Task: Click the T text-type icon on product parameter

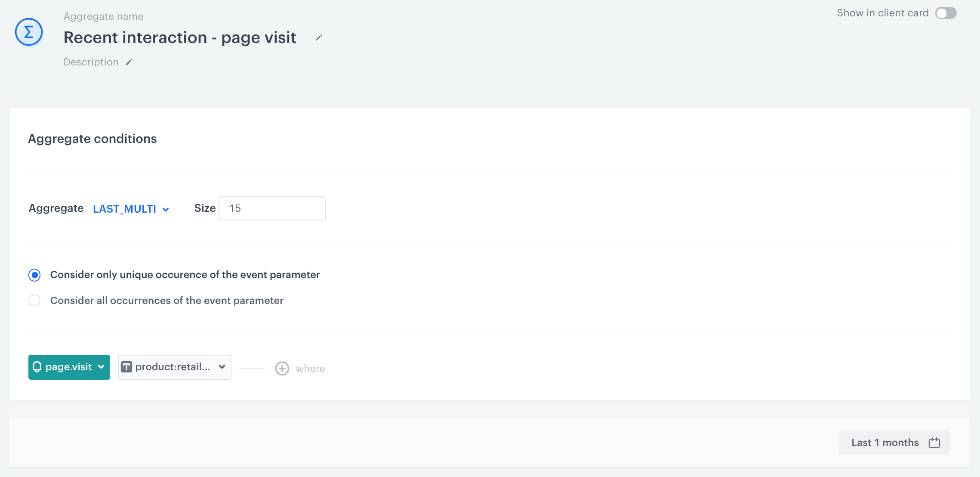Action: pyautogui.click(x=126, y=367)
